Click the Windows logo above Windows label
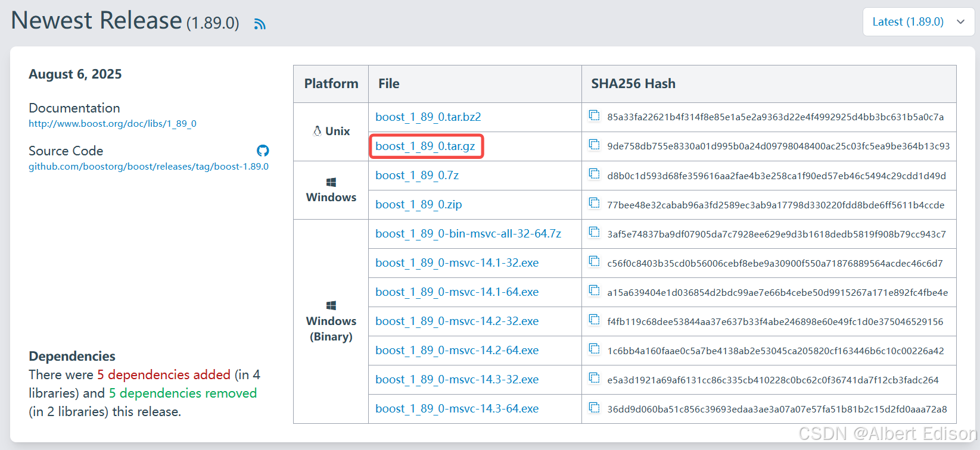The width and height of the screenshot is (980, 450). coord(331,182)
